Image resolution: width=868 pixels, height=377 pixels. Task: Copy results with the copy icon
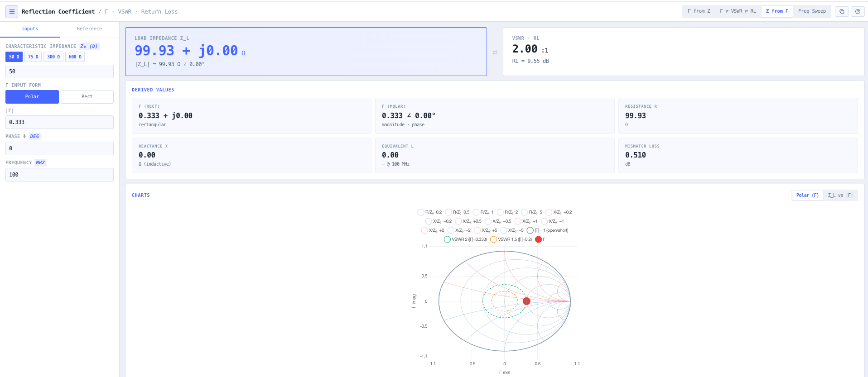point(842,12)
